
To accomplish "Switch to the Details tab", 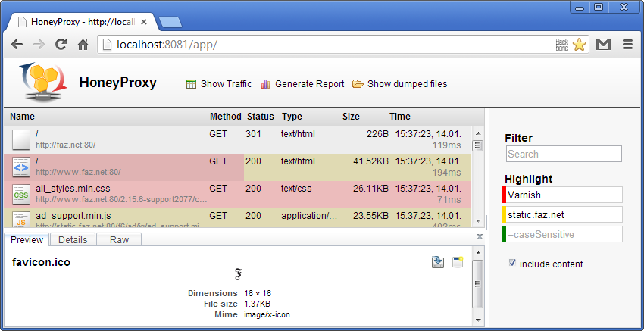I will (73, 240).
